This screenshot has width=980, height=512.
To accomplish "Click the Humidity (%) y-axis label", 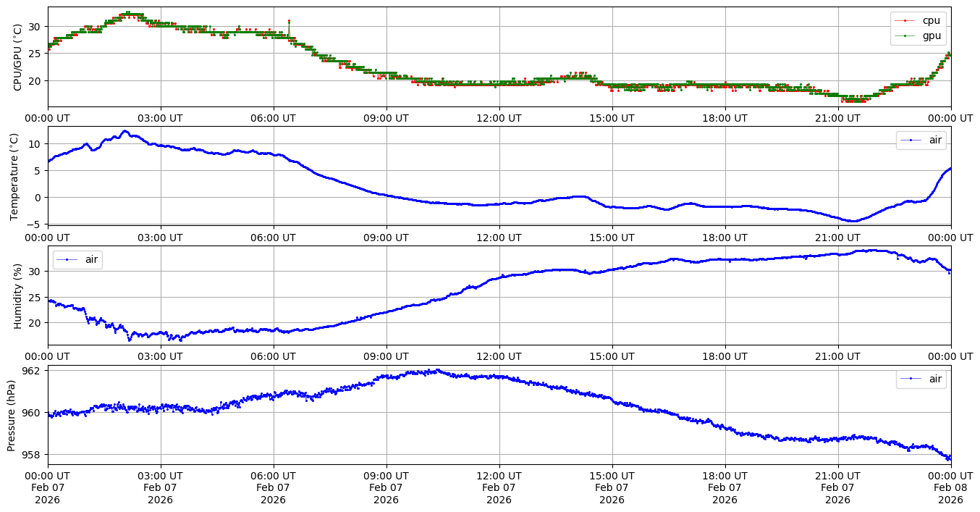I will (x=17, y=295).
